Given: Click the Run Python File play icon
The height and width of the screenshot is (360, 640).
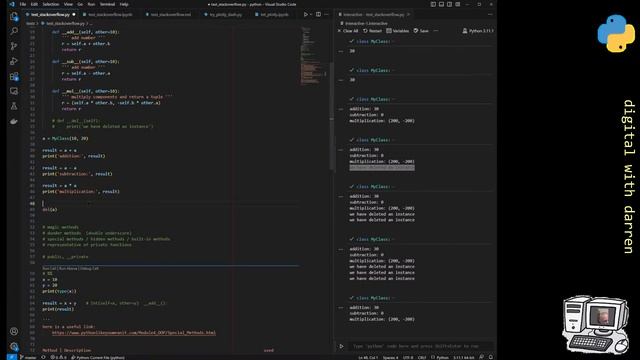Looking at the screenshot, I should (x=305, y=14).
